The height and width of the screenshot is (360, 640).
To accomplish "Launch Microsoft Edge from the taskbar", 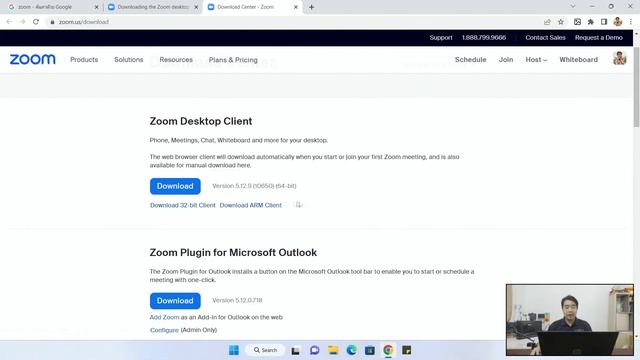I will click(x=351, y=350).
